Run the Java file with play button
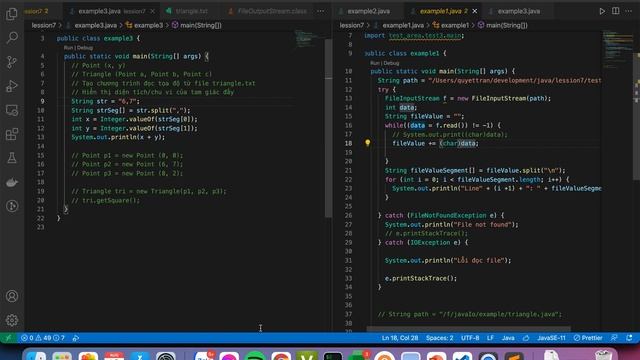This screenshot has width=640, height=360. 602,11
